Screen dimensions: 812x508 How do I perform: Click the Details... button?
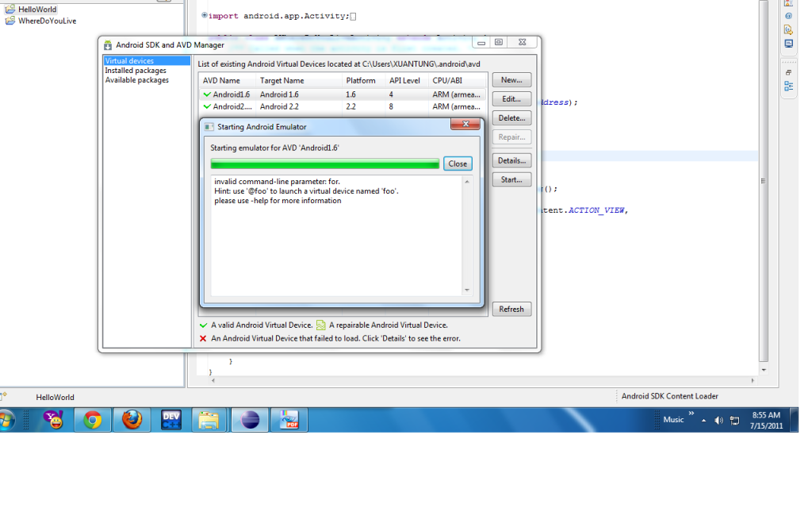pos(511,160)
